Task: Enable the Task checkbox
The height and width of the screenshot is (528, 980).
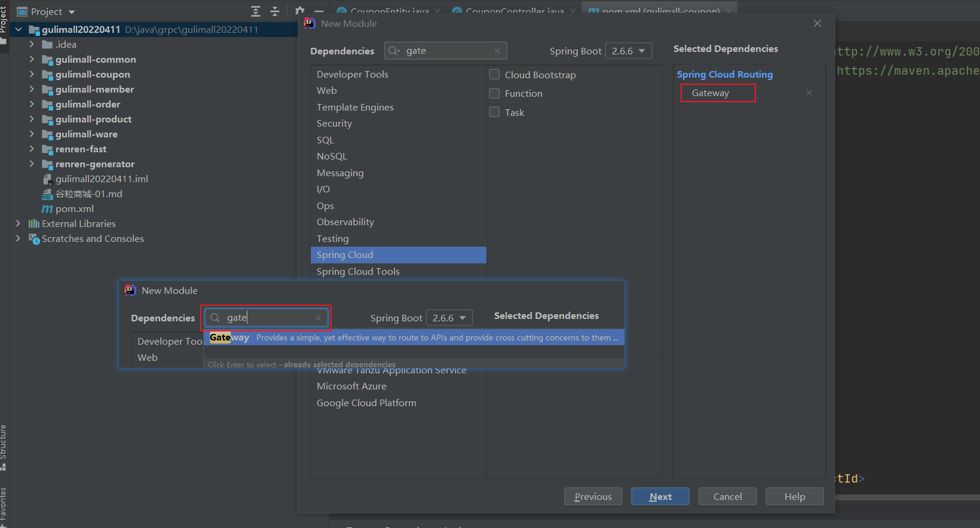Action: 495,112
